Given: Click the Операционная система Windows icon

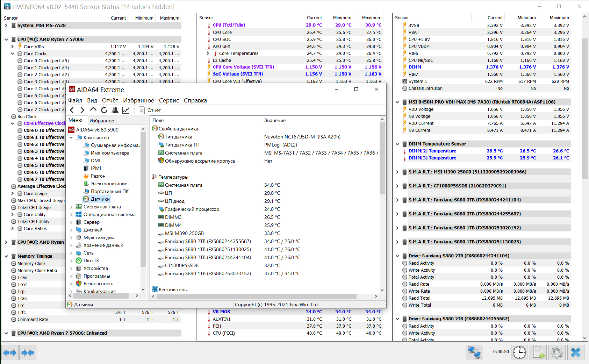Looking at the screenshot, I should (x=79, y=214).
